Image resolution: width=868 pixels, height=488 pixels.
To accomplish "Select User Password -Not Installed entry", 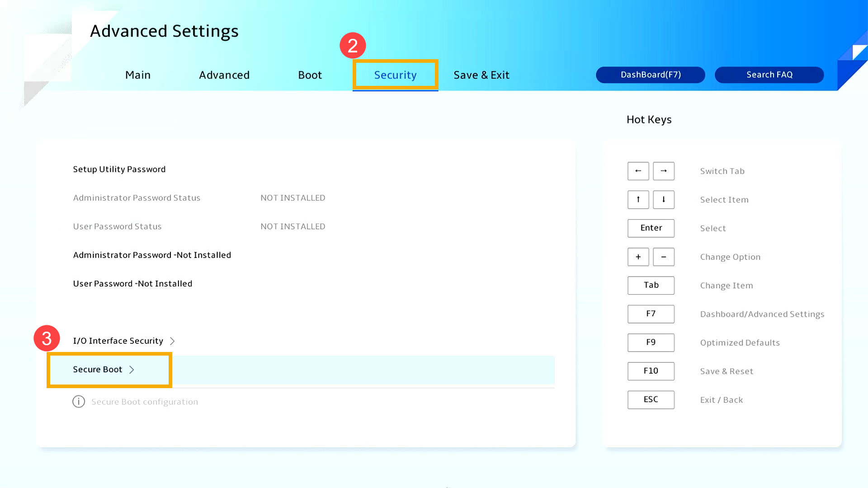I will tap(132, 283).
